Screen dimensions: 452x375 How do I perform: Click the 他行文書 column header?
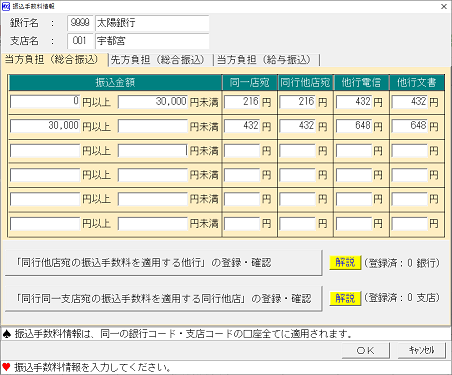coord(417,82)
